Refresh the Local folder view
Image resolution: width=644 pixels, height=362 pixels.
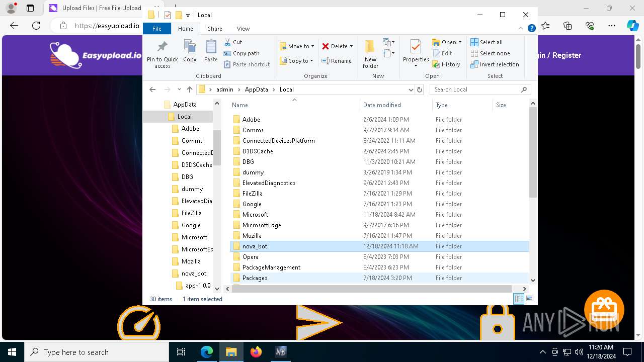(x=420, y=89)
